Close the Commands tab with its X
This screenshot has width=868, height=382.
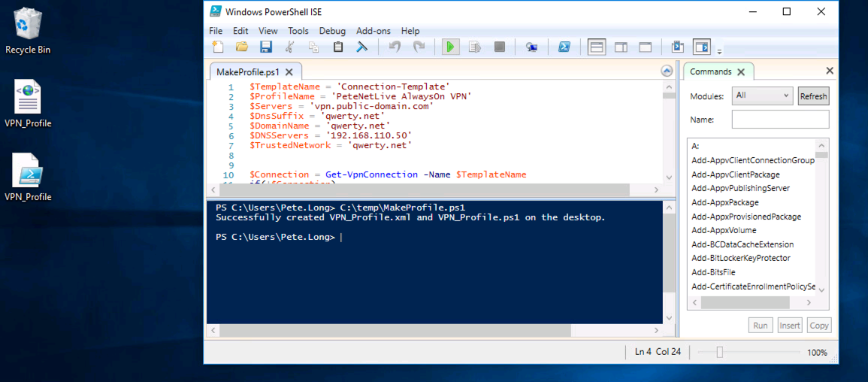[741, 72]
